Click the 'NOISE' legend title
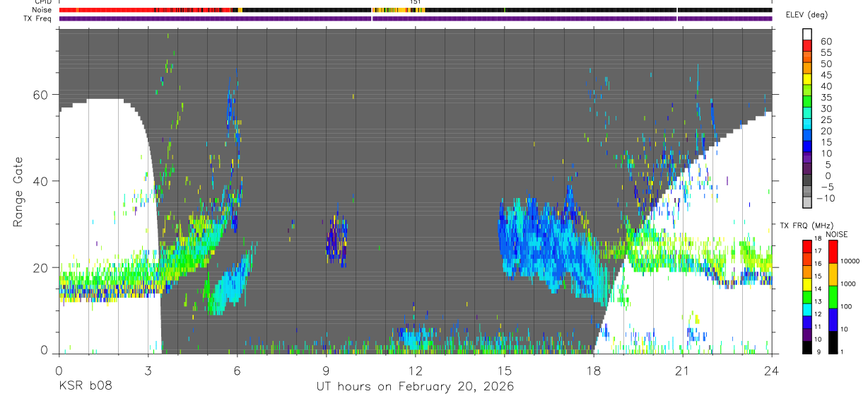The height and width of the screenshot is (401, 868). 836,234
